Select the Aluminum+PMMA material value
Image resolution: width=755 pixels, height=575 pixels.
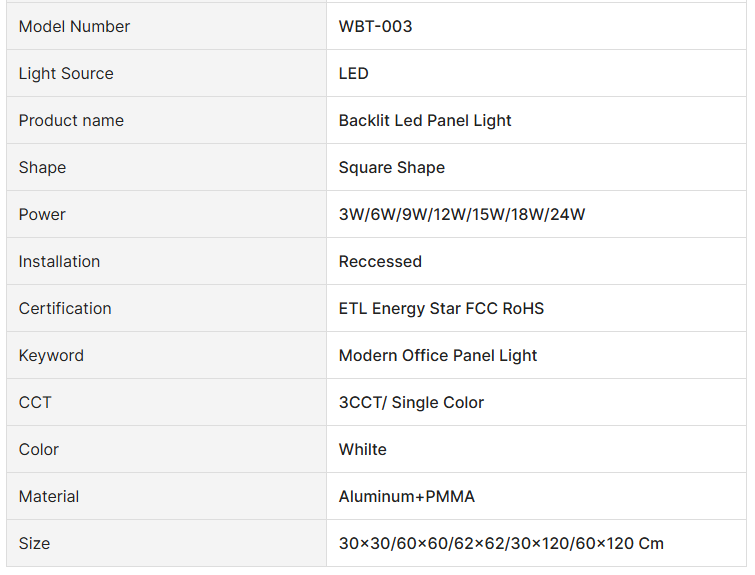407,497
